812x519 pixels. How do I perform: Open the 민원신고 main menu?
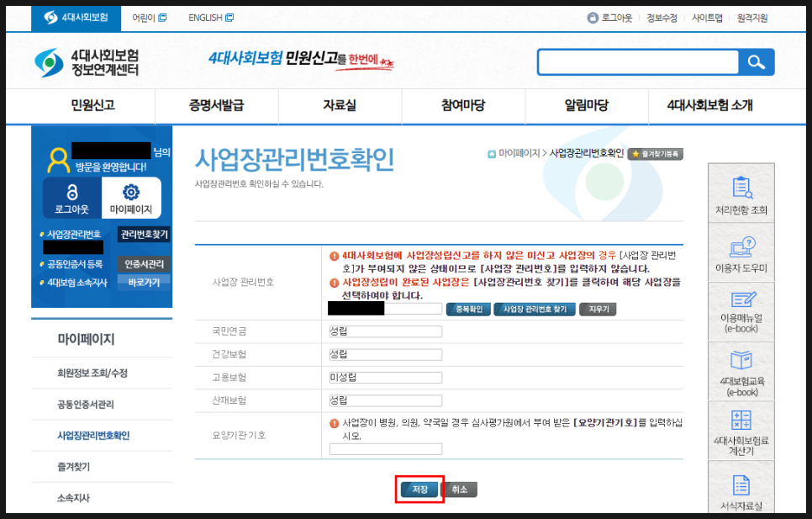click(x=92, y=106)
